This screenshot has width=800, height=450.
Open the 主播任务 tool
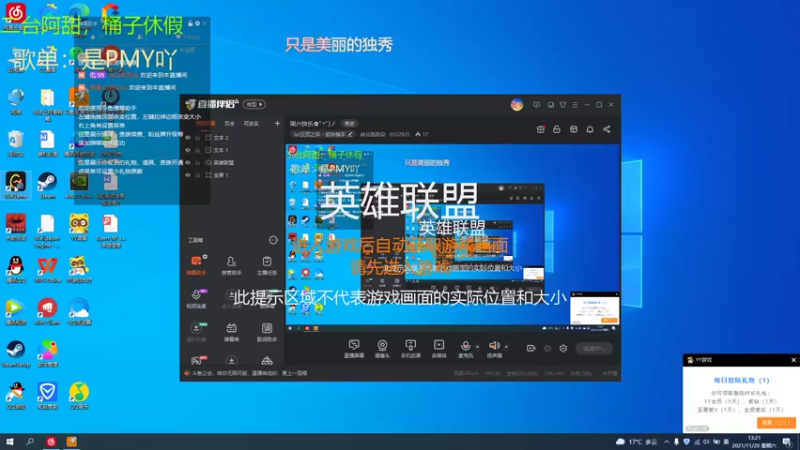pos(266,265)
